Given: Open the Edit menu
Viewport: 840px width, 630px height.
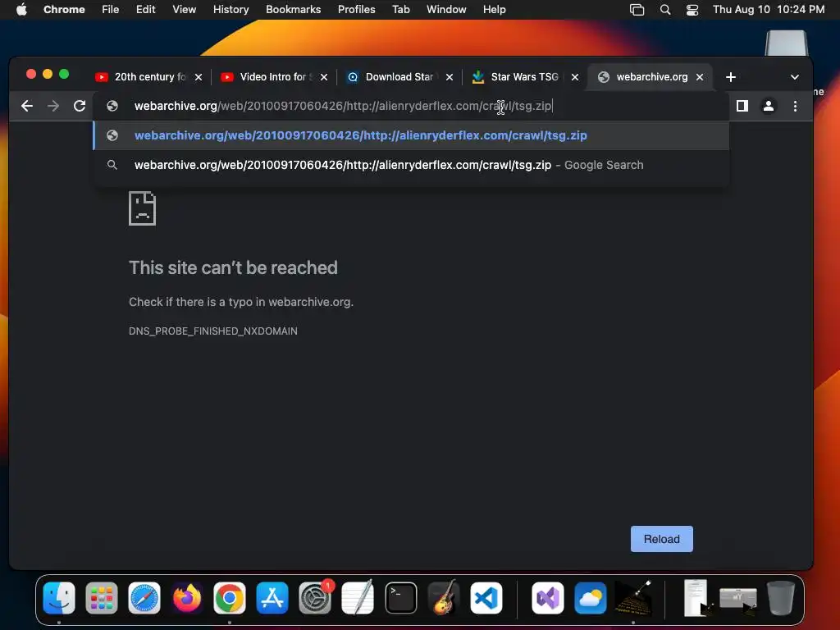Looking at the screenshot, I should pos(145,10).
